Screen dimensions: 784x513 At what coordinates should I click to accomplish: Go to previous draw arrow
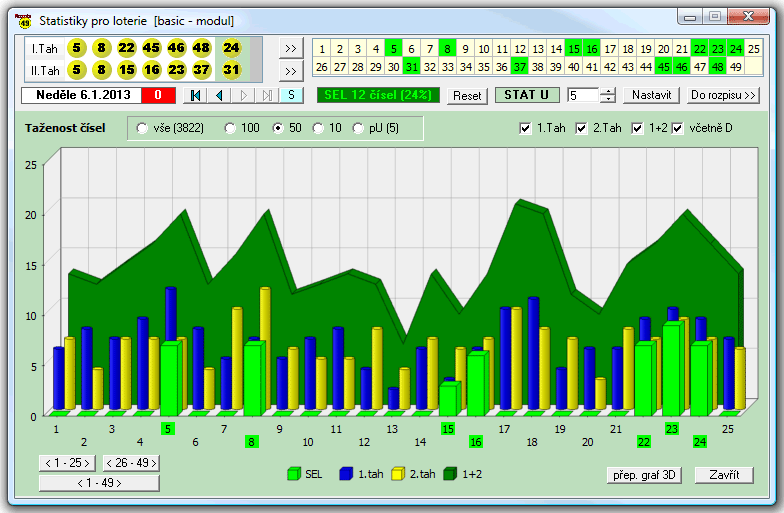pos(219,95)
